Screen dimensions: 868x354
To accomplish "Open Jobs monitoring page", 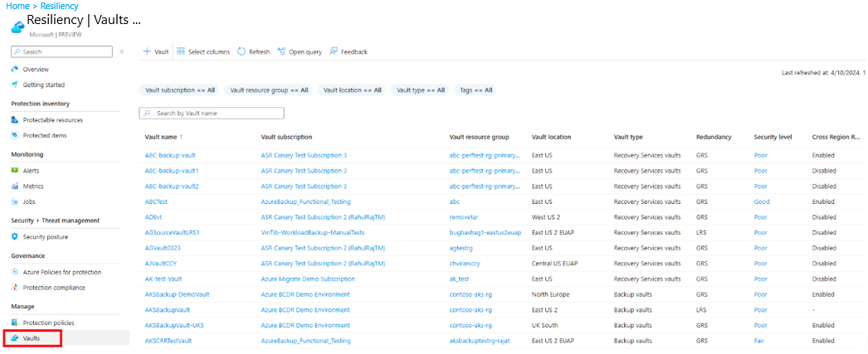I will 29,202.
